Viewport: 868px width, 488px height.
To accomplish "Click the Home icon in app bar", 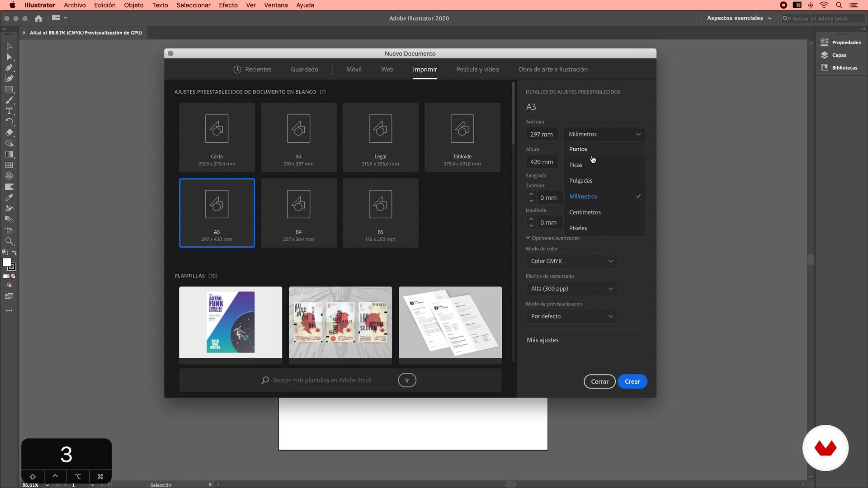I will tap(38, 19).
